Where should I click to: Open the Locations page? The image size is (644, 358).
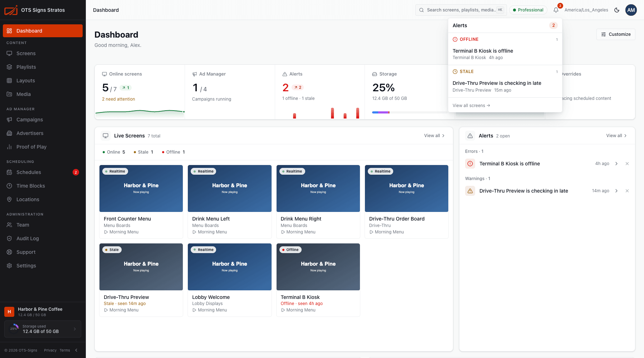pyautogui.click(x=43, y=199)
